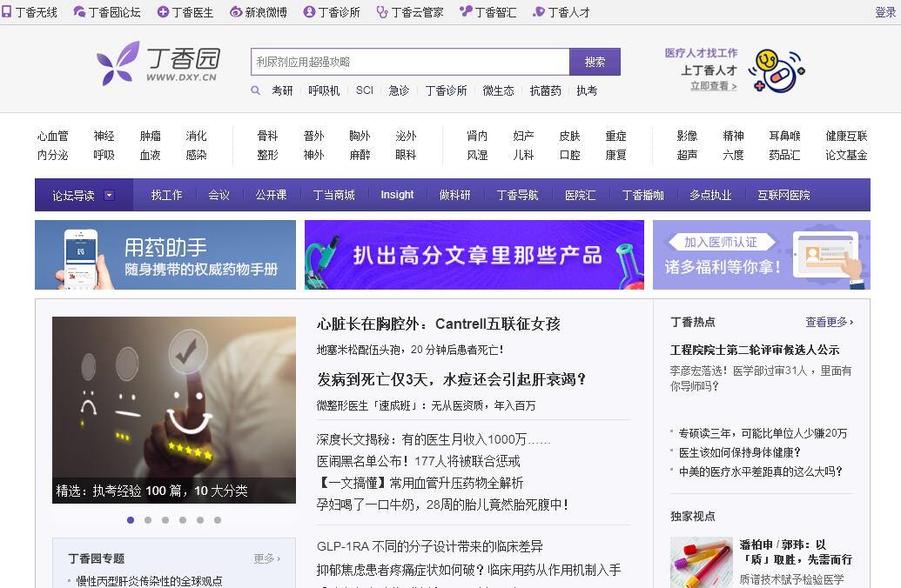Expand the 论坛导读 dropdown arrow
Image resolution: width=901 pixels, height=588 pixels.
[109, 195]
